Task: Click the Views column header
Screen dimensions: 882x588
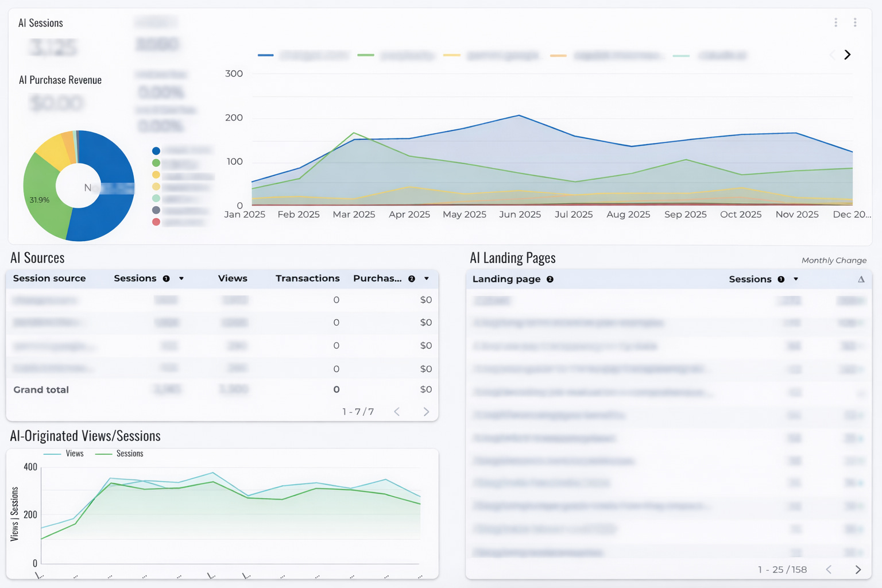Action: [233, 278]
